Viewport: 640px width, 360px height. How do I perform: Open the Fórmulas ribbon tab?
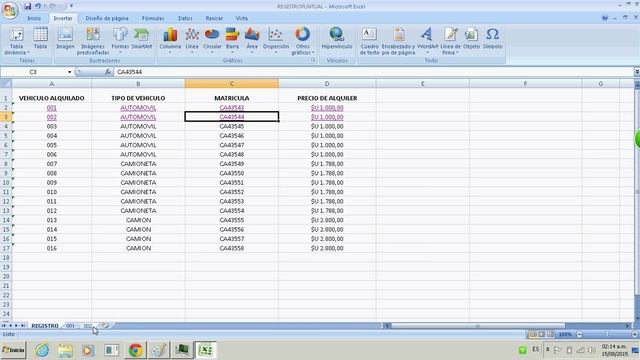pos(153,18)
